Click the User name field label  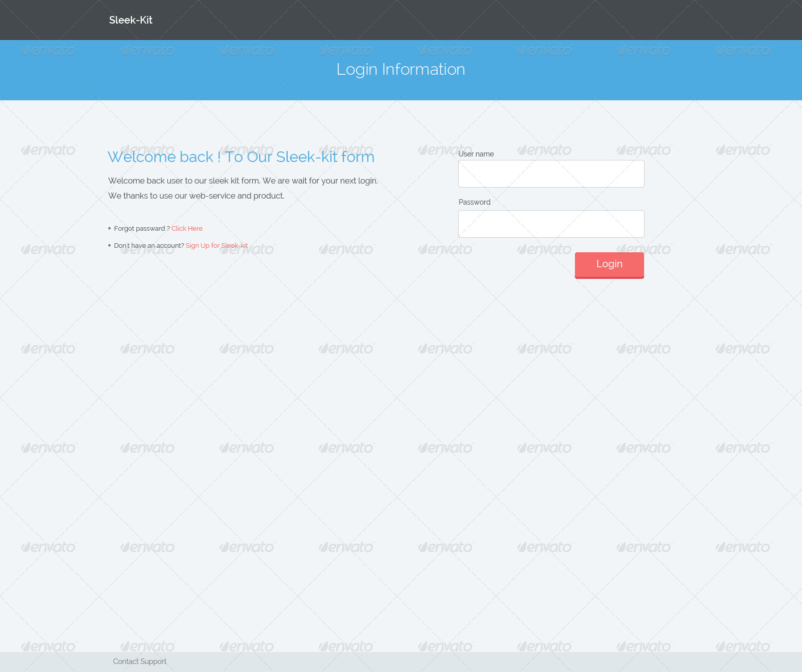476,154
